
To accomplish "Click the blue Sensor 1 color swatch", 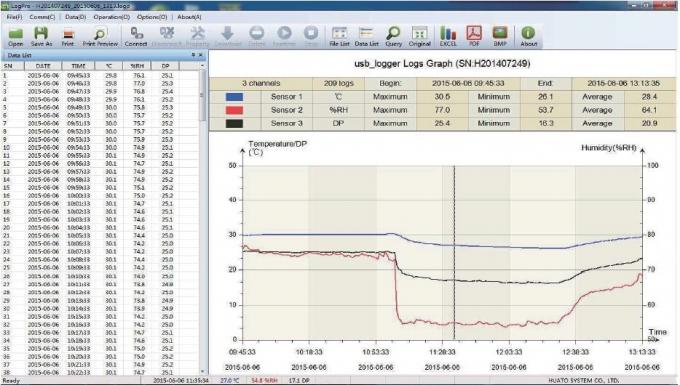I will point(234,97).
